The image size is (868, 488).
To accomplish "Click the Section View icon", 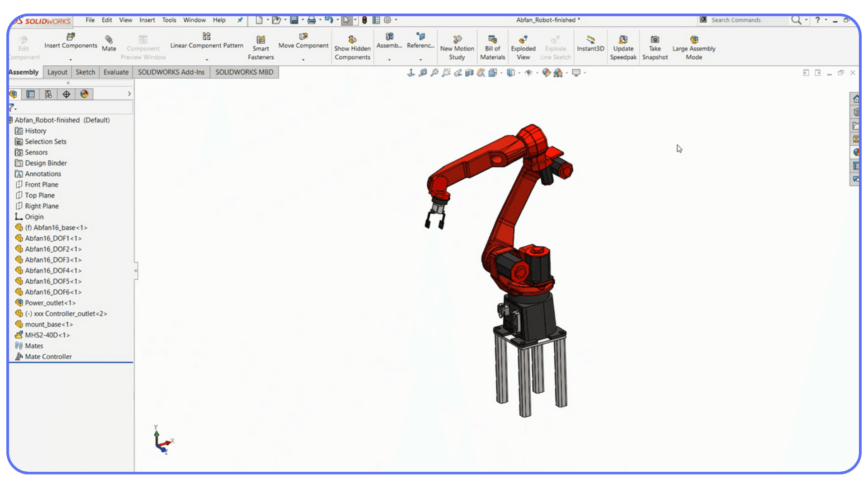I will pyautogui.click(x=469, y=72).
